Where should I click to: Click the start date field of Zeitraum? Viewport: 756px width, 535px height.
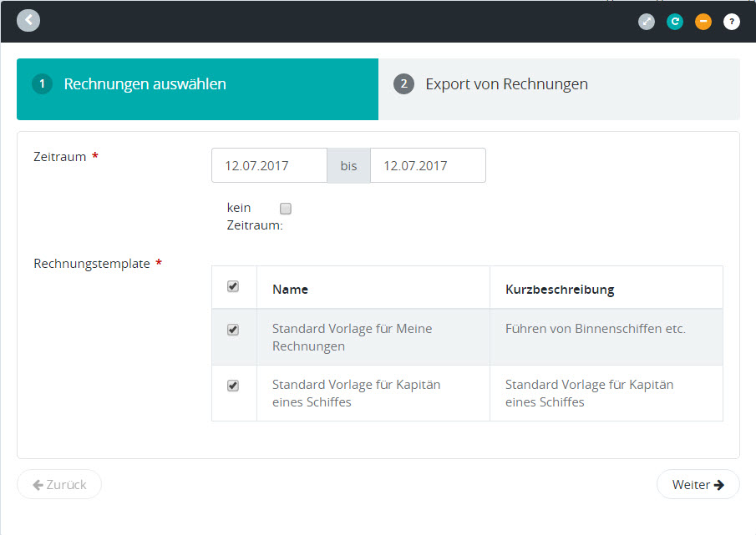pos(269,165)
